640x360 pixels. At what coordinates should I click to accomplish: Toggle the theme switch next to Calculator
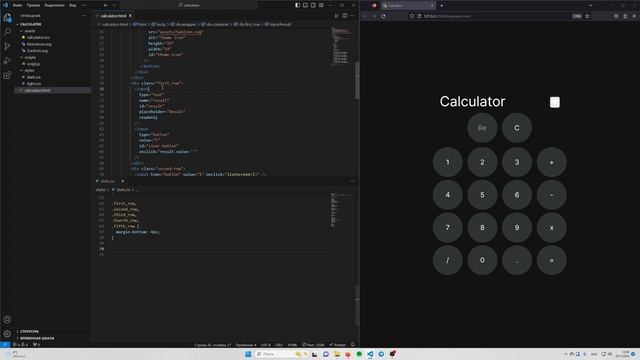(555, 102)
